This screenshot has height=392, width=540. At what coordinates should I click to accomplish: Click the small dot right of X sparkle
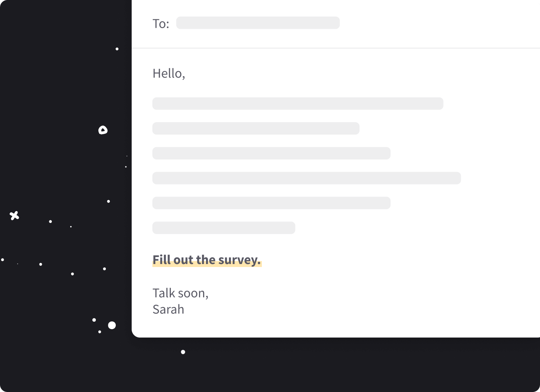coord(50,222)
